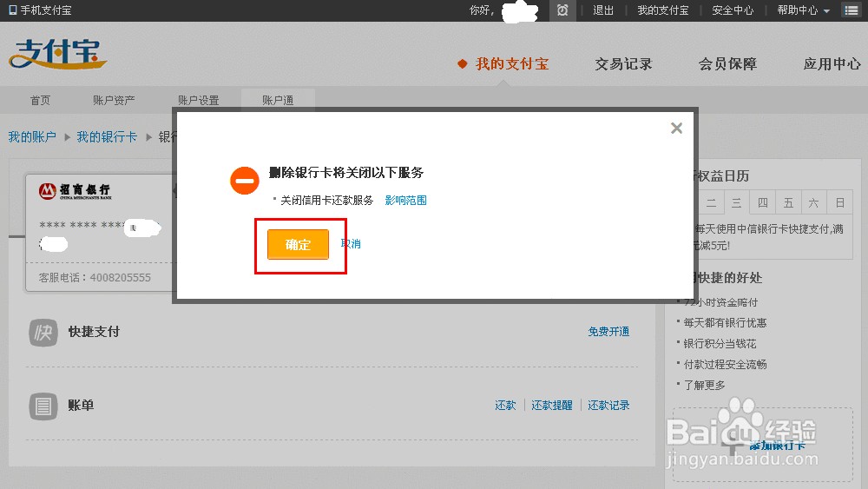This screenshot has height=489, width=868.
Task: Select 交易记录 navigation tab
Action: (623, 63)
